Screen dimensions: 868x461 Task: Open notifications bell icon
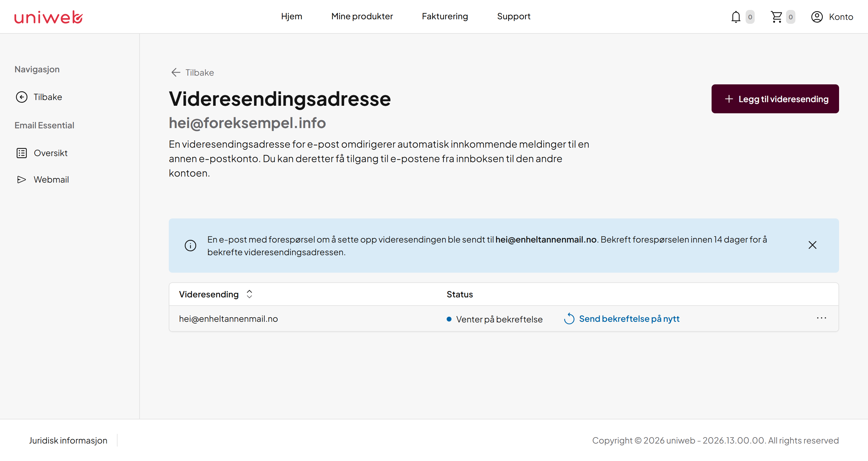736,17
